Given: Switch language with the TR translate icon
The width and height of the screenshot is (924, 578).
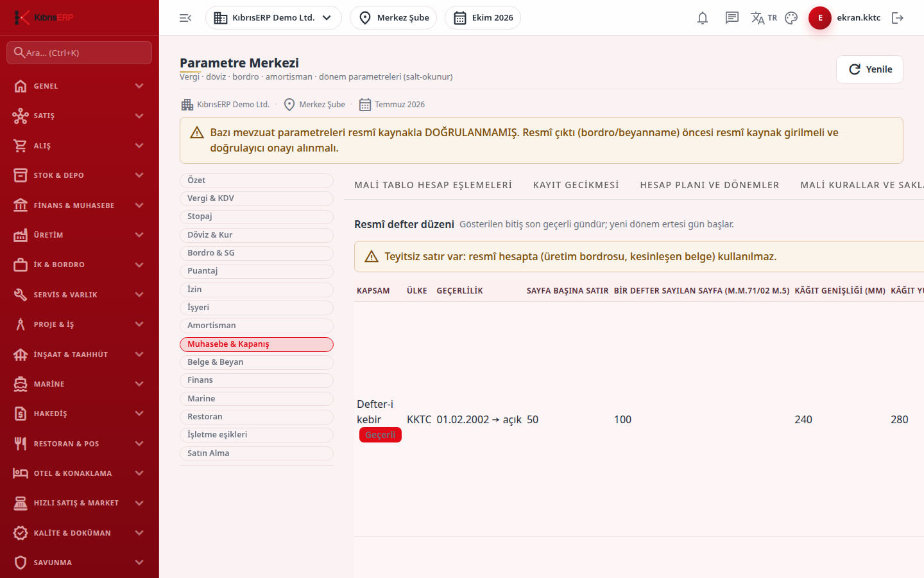Looking at the screenshot, I should pyautogui.click(x=764, y=18).
